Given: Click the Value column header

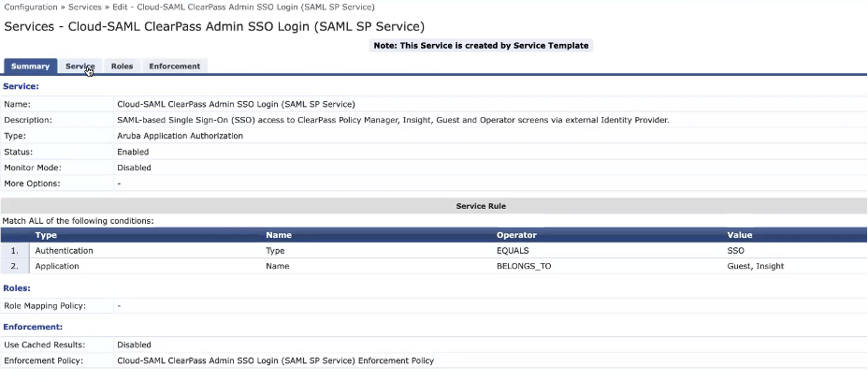Looking at the screenshot, I should pyautogui.click(x=740, y=235).
